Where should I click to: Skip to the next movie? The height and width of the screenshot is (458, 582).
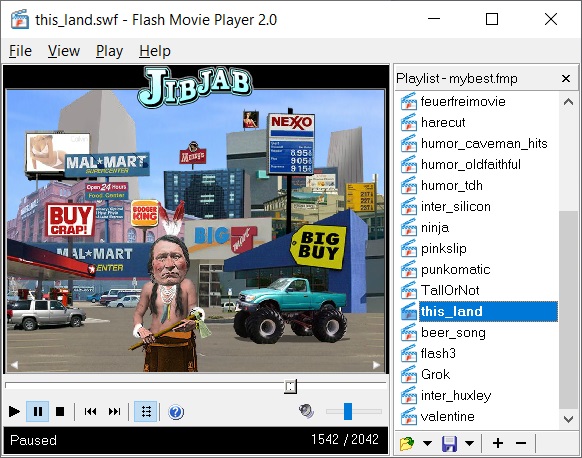click(114, 411)
